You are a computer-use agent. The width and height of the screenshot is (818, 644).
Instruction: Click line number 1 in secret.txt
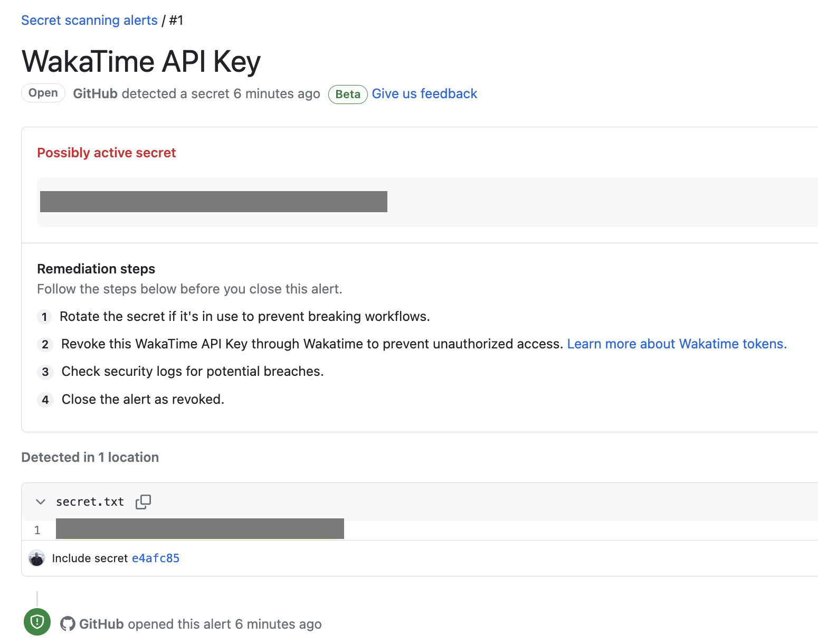(x=37, y=530)
